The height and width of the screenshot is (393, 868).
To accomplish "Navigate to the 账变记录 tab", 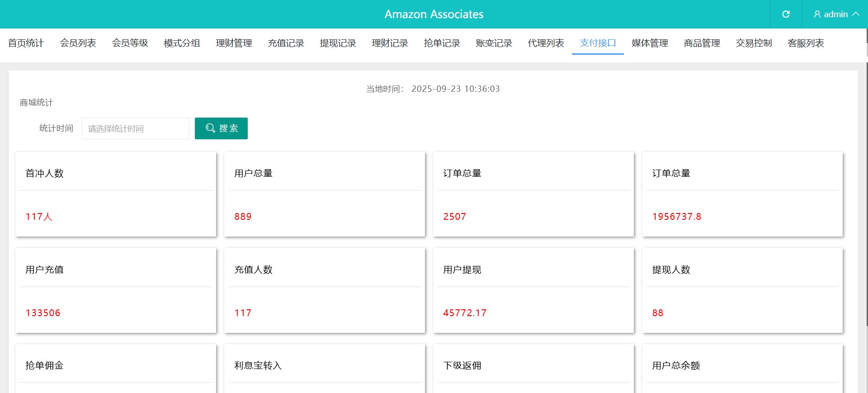I will click(494, 43).
